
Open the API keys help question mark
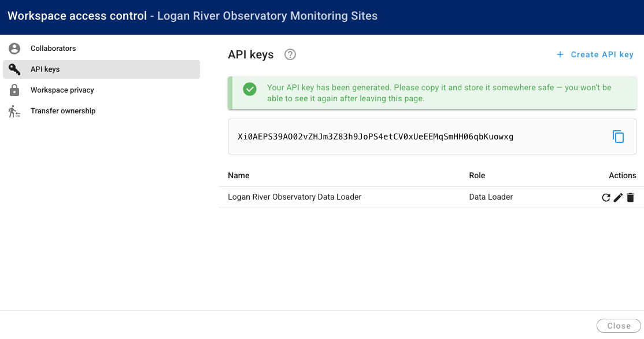[x=290, y=54]
